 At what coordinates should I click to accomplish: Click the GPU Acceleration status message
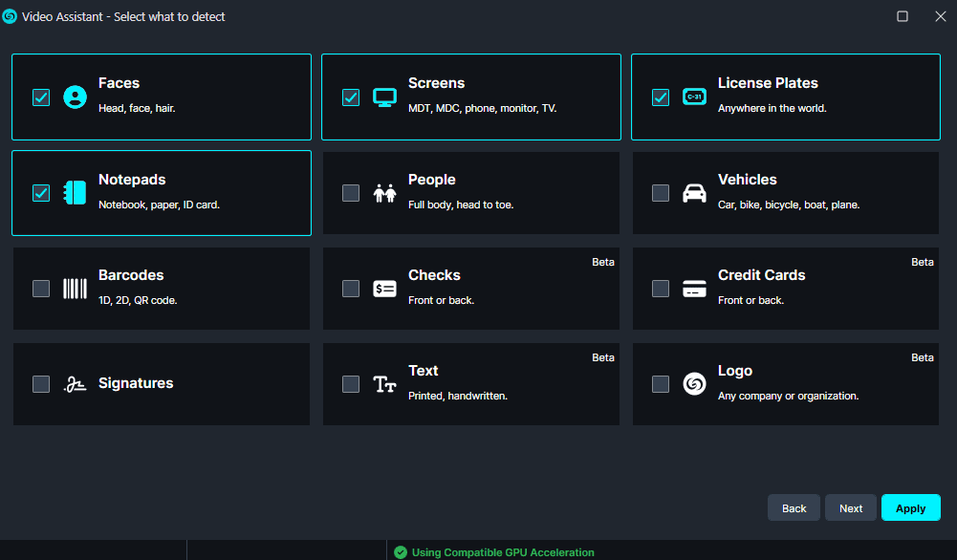click(503, 552)
